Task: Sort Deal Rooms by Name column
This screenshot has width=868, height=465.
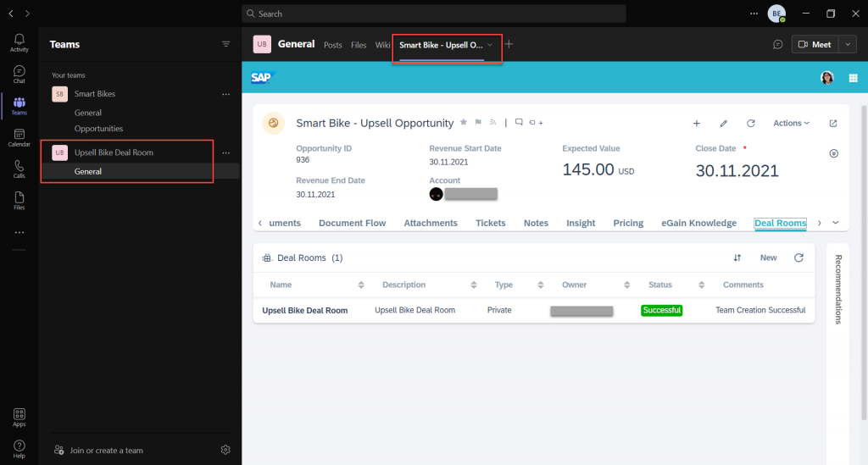Action: 361,285
